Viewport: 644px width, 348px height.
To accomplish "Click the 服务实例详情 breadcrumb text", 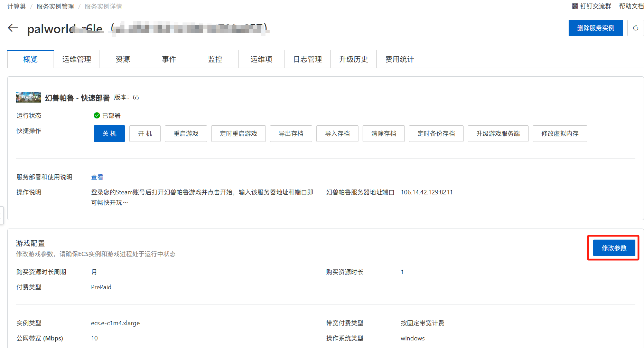I will tap(103, 6).
